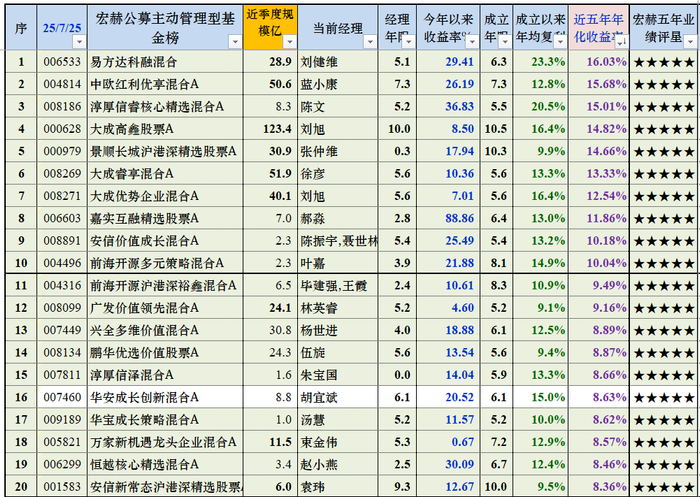The height and width of the screenshot is (497, 700).
Task: Select fund code 004814
Action: pos(62,84)
